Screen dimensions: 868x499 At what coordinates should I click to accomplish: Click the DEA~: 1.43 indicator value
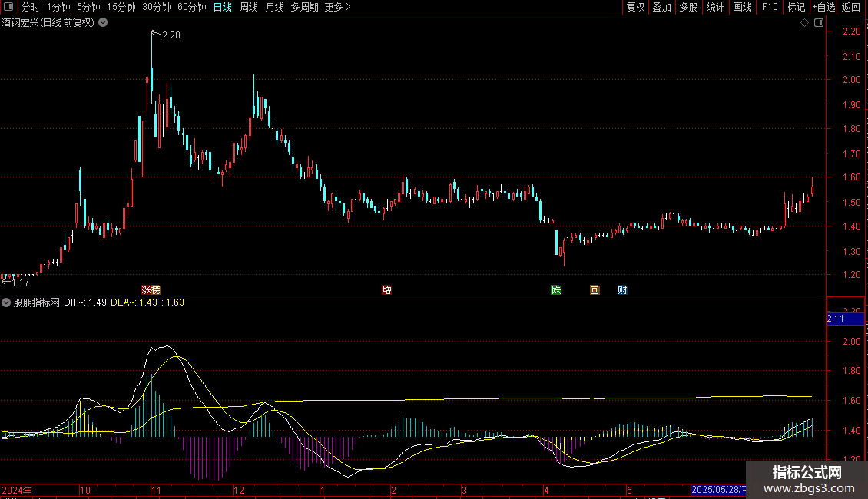(x=134, y=302)
